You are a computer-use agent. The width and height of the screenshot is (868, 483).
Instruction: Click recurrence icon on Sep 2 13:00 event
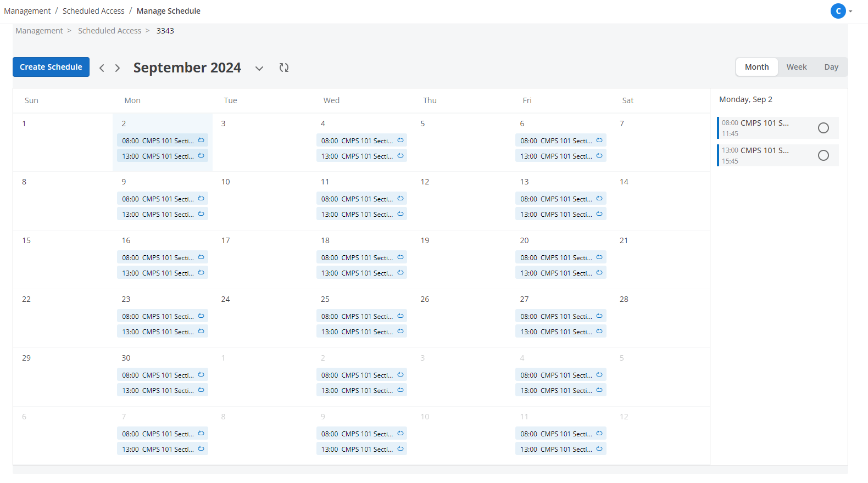point(201,156)
